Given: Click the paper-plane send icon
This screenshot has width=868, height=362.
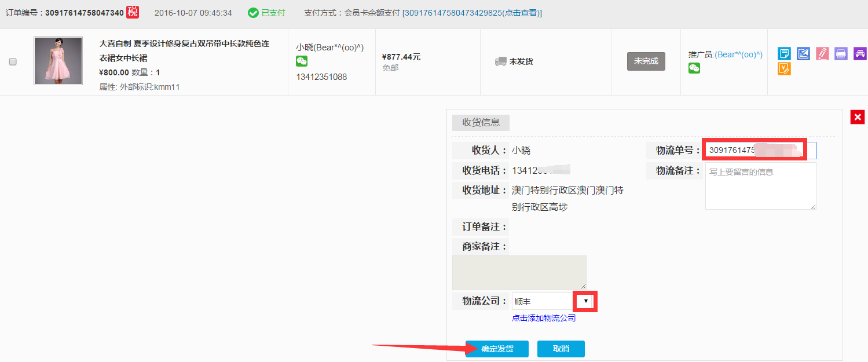Looking at the screenshot, I should 803,54.
